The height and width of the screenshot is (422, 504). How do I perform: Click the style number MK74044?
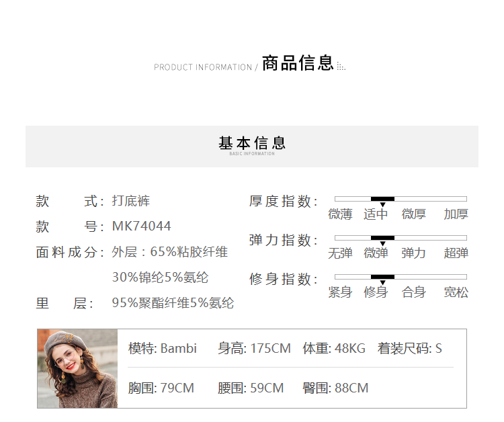pyautogui.click(x=141, y=226)
